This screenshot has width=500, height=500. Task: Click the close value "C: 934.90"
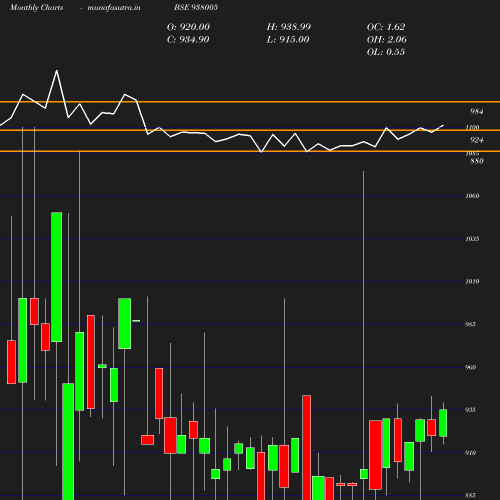[188, 40]
